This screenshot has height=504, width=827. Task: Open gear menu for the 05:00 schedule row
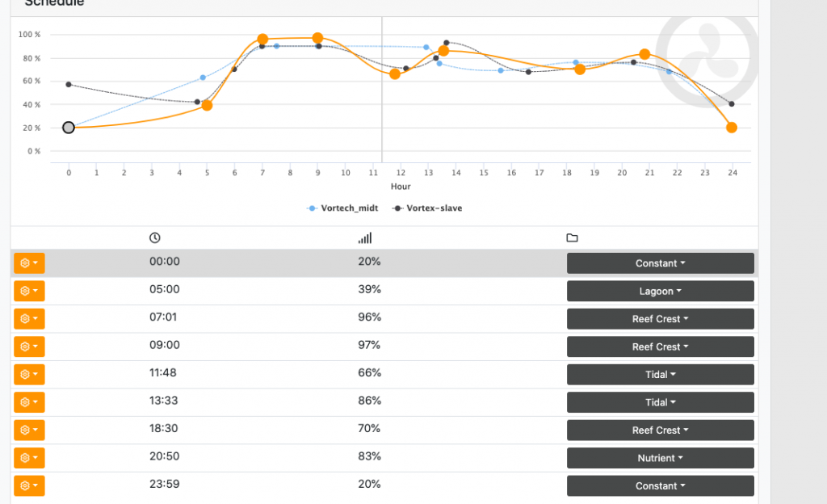pos(29,291)
